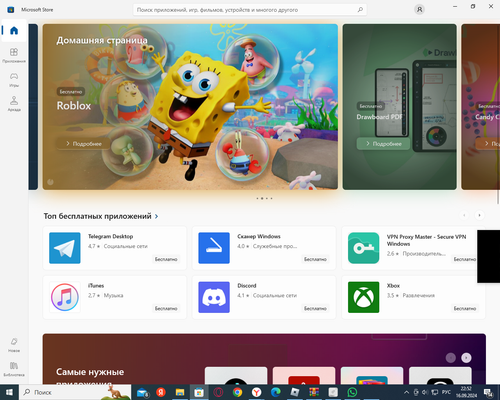Go to previous slide in Самые нужные приложения
Image resolution: width=500 pixels, height=400 pixels.
pos(451,358)
